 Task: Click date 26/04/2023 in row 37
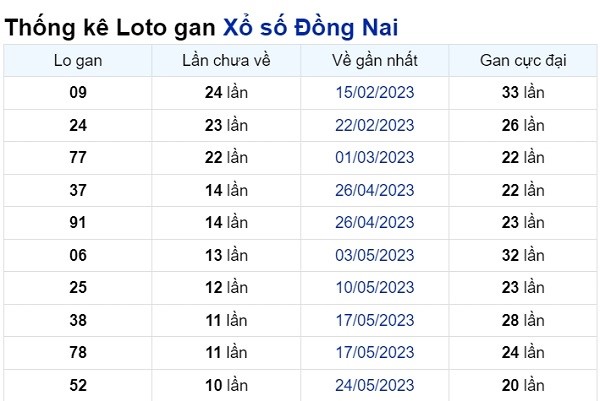click(375, 190)
